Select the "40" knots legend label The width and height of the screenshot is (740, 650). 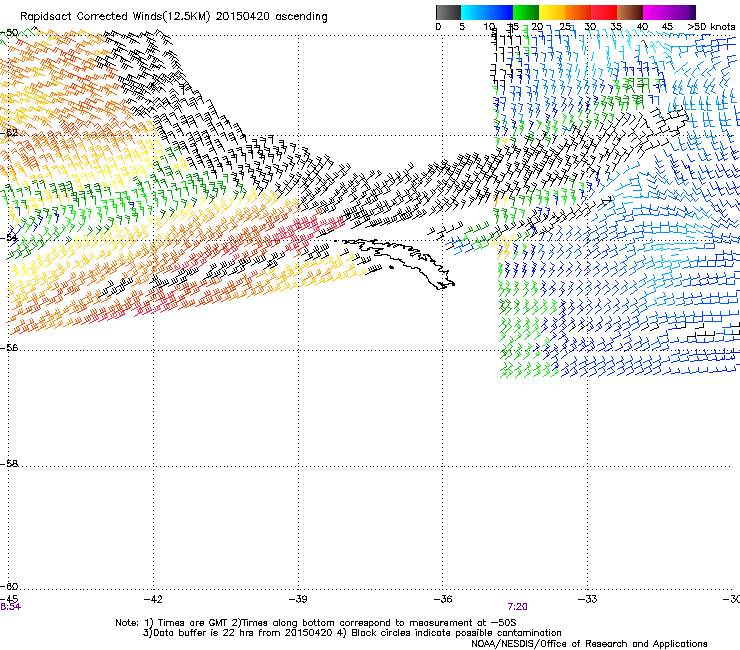pos(642,27)
